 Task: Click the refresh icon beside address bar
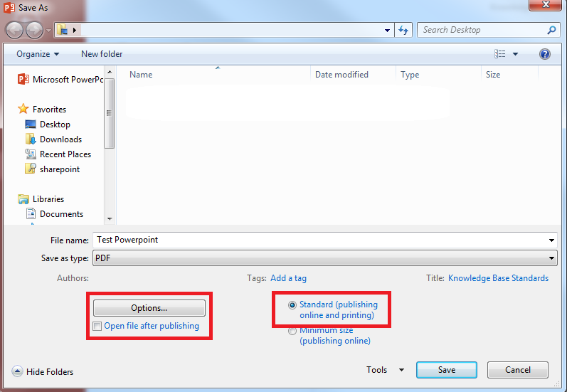404,30
